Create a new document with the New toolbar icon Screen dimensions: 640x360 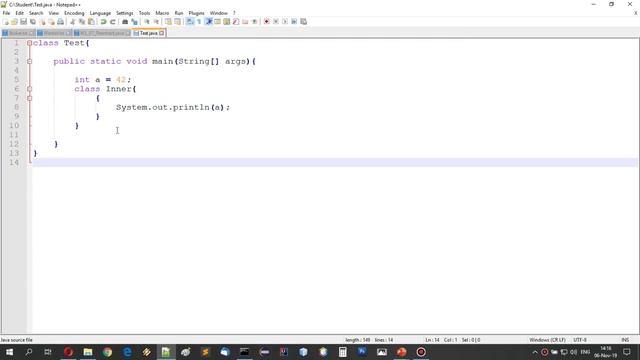coord(5,22)
